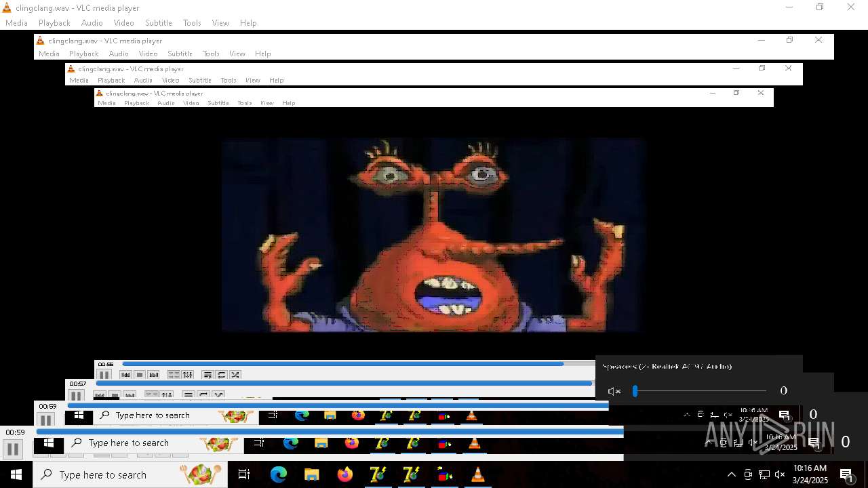This screenshot has width=868, height=488.
Task: Open Subtitle menu in the second nested VLC window
Action: tap(200, 80)
